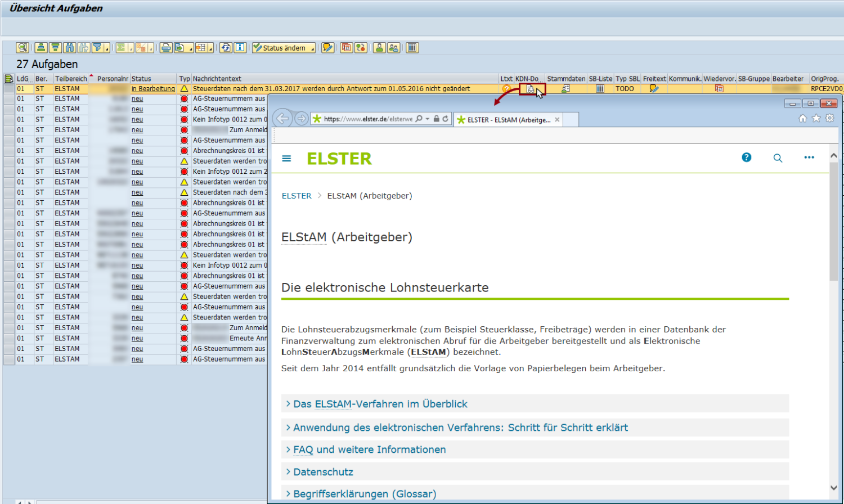Open the KDN-Do document icon in first row
The image size is (844, 504).
click(530, 89)
